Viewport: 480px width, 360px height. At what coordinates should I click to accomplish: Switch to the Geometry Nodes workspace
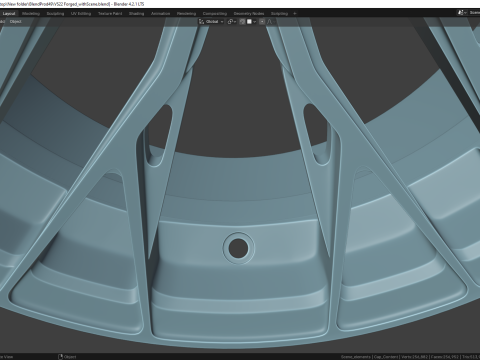pyautogui.click(x=249, y=14)
